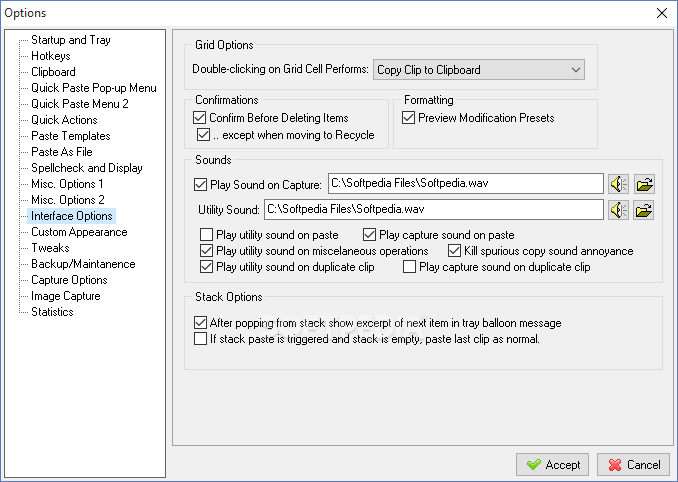Open Custom Appearance options page
Image resolution: width=678 pixels, height=482 pixels.
(x=79, y=232)
